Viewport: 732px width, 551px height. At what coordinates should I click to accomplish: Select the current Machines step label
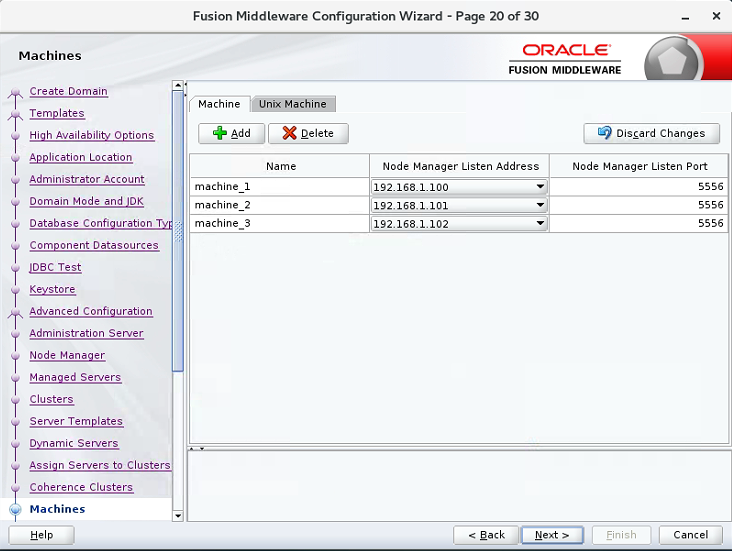(x=57, y=509)
